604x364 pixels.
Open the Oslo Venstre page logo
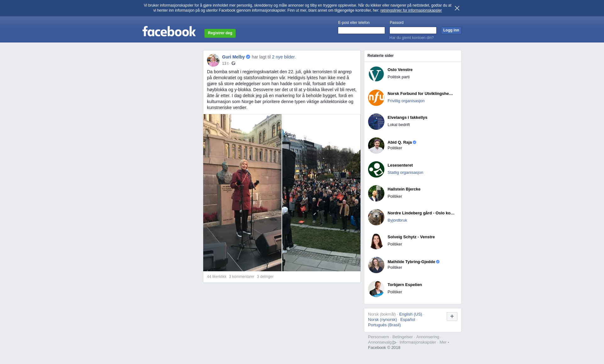[x=376, y=74]
